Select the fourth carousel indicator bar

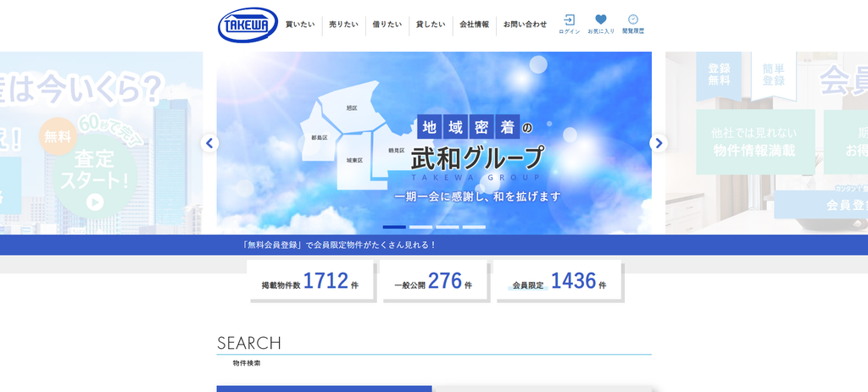coord(474,227)
